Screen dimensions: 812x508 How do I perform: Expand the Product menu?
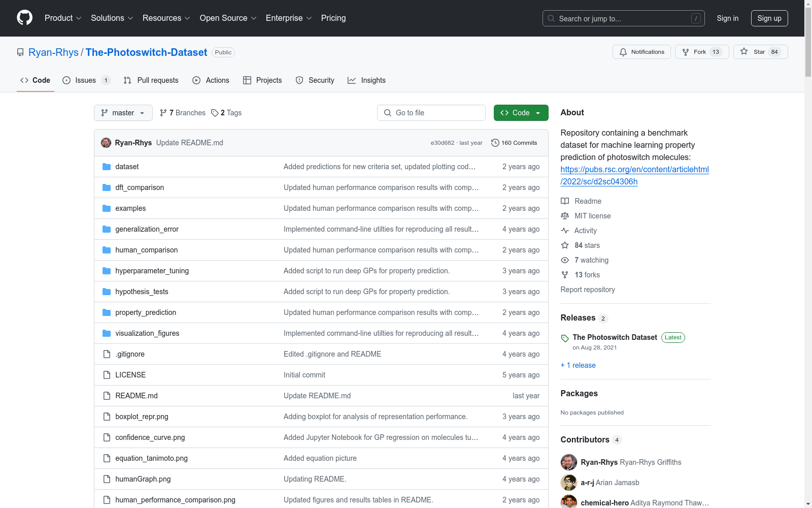(x=63, y=18)
